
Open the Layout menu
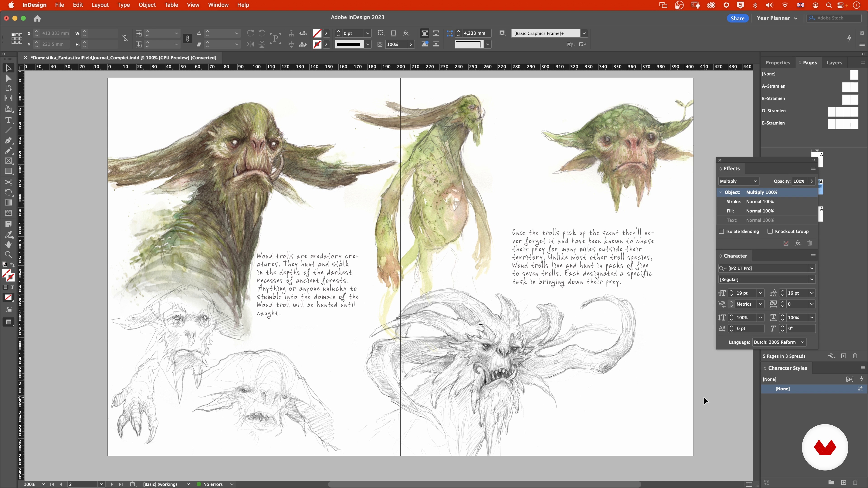[x=100, y=5]
